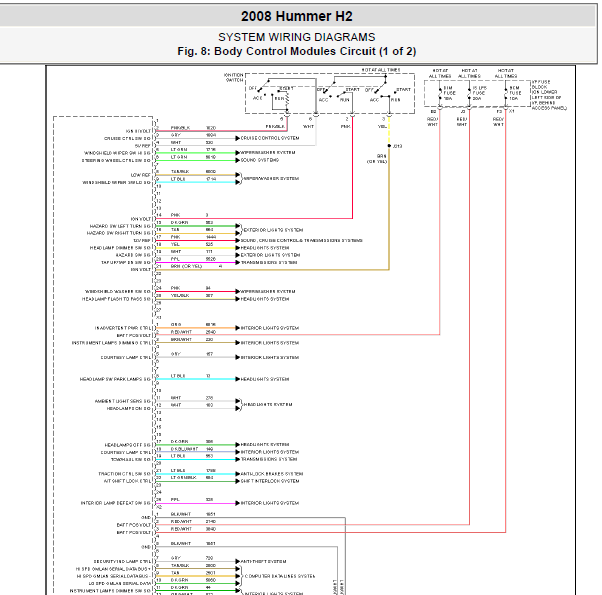Select 'STEERING WHEEL CTRL SW SIG' label
The width and height of the screenshot is (602, 595).
click(x=116, y=160)
